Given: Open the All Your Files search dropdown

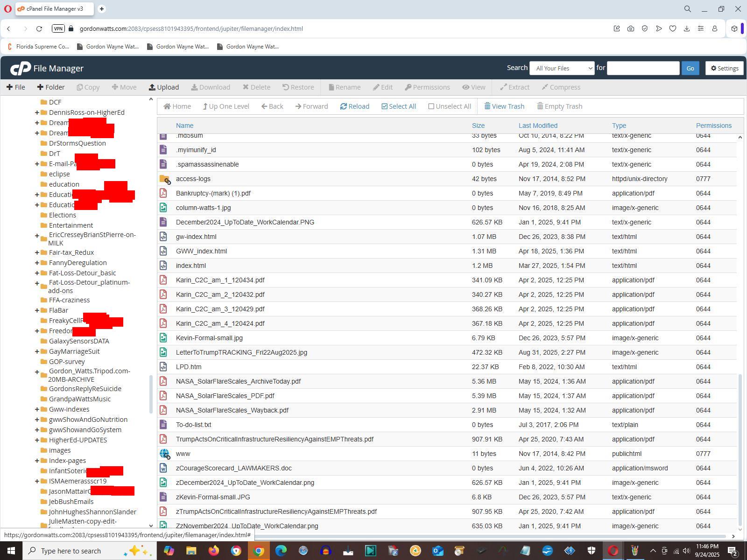Looking at the screenshot, I should coord(562,68).
